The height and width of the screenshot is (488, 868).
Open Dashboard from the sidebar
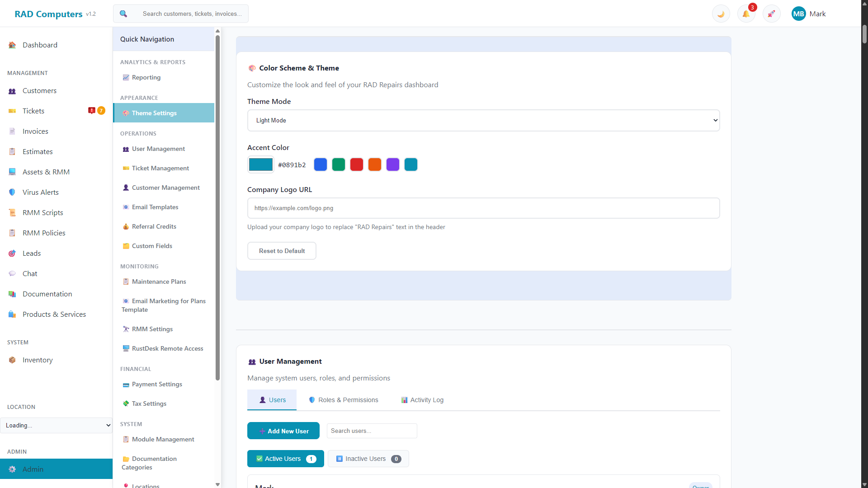tap(40, 45)
